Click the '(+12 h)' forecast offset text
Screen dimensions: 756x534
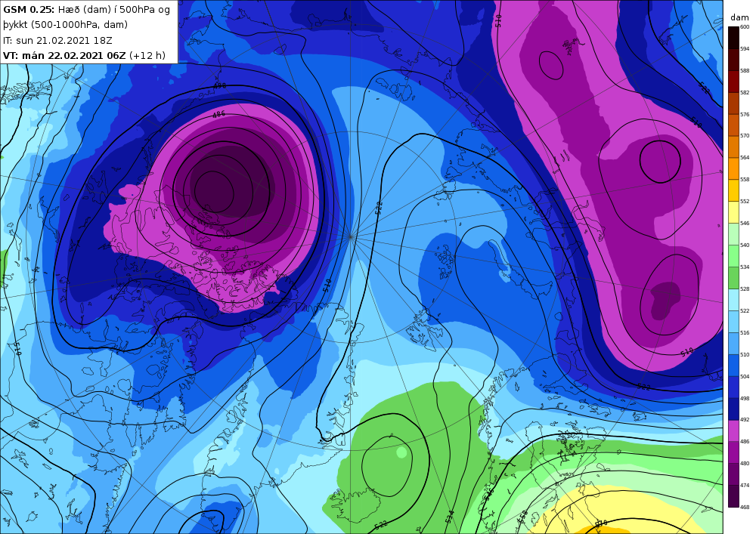coord(147,55)
